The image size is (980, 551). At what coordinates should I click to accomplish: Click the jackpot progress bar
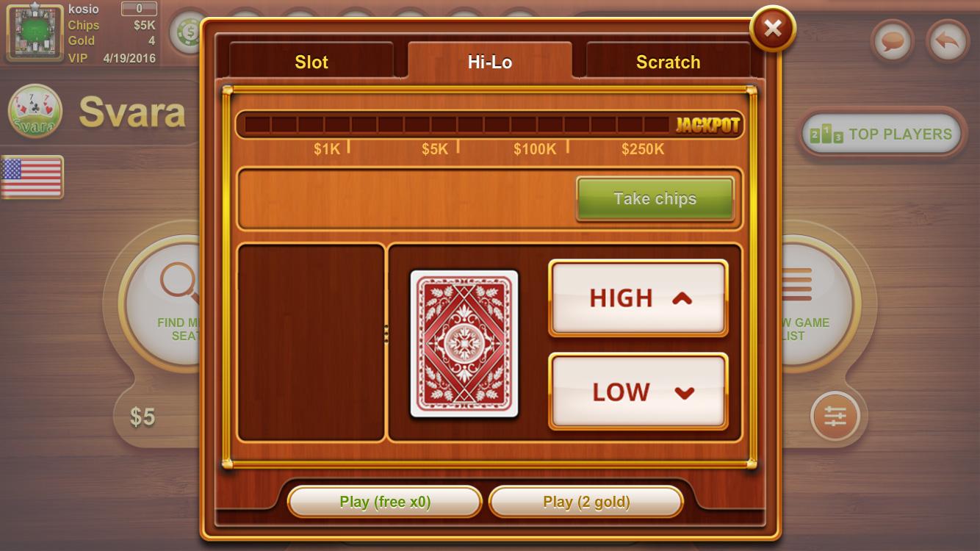click(489, 125)
